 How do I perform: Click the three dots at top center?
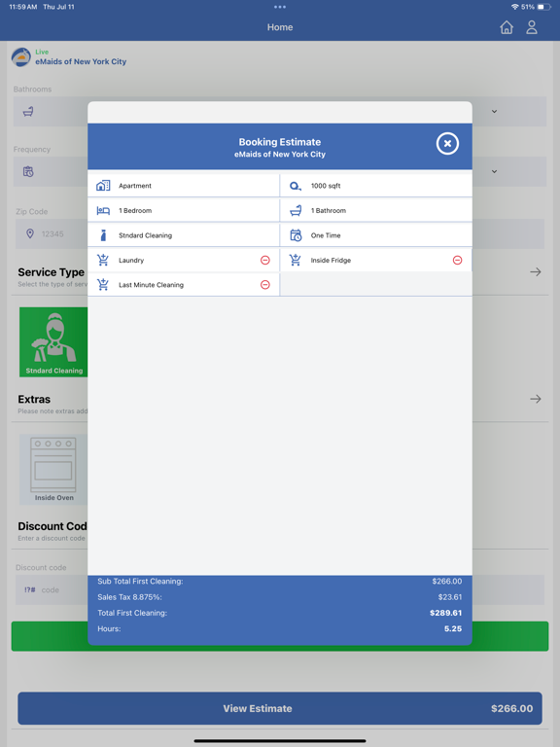(x=280, y=7)
